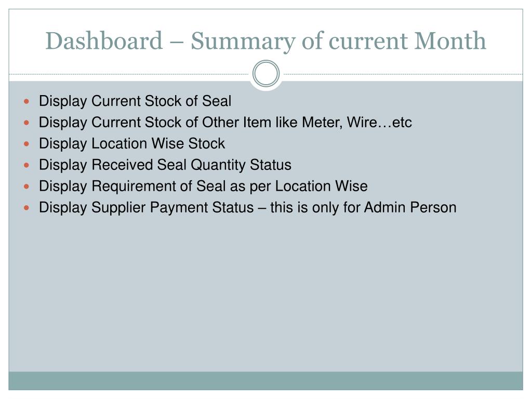Click the text 'Display Current Stock of Seal'
Image resolution: width=532 pixels, height=399 pixels.
coord(135,101)
